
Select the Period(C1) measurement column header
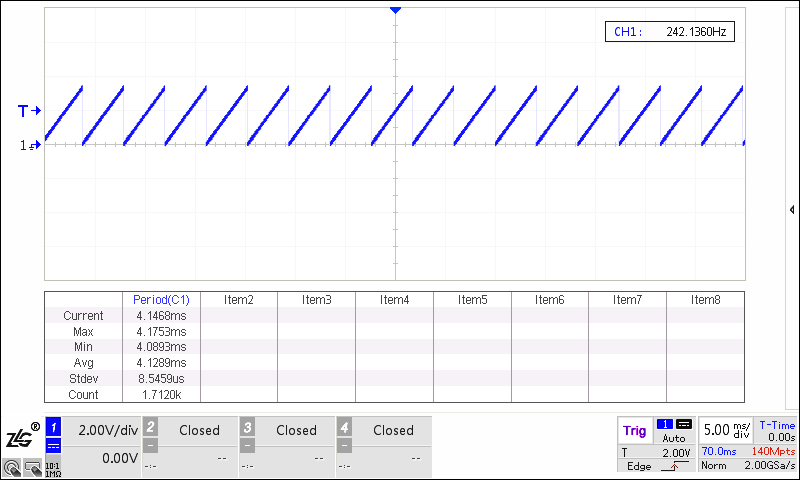(x=161, y=299)
